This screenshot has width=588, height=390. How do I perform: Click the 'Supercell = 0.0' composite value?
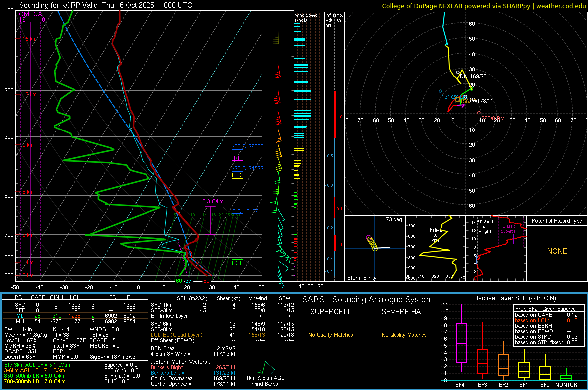point(121,365)
